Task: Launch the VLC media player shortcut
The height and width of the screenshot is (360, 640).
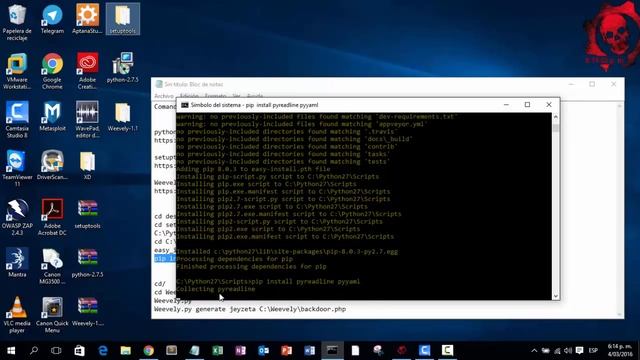Action: pos(17,314)
